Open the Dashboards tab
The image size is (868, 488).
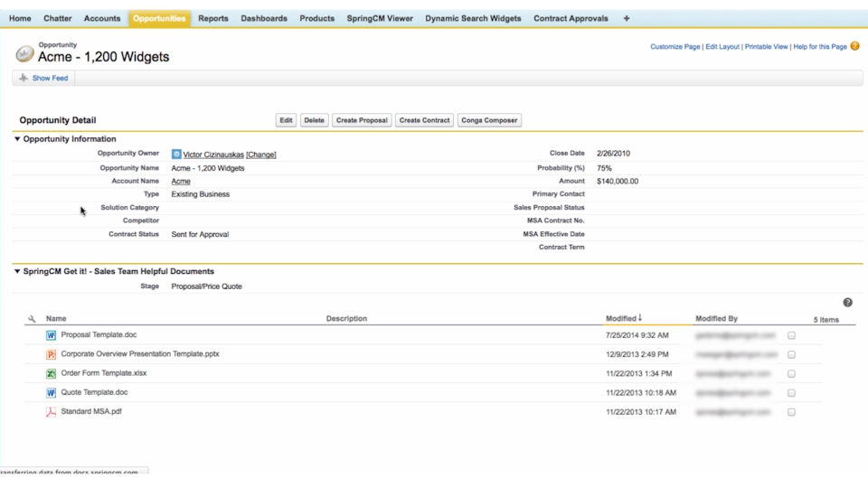click(x=264, y=18)
